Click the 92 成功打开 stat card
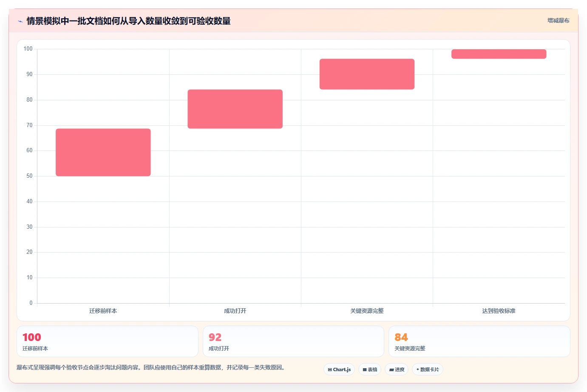Screen dimensions: 587x392 293,341
